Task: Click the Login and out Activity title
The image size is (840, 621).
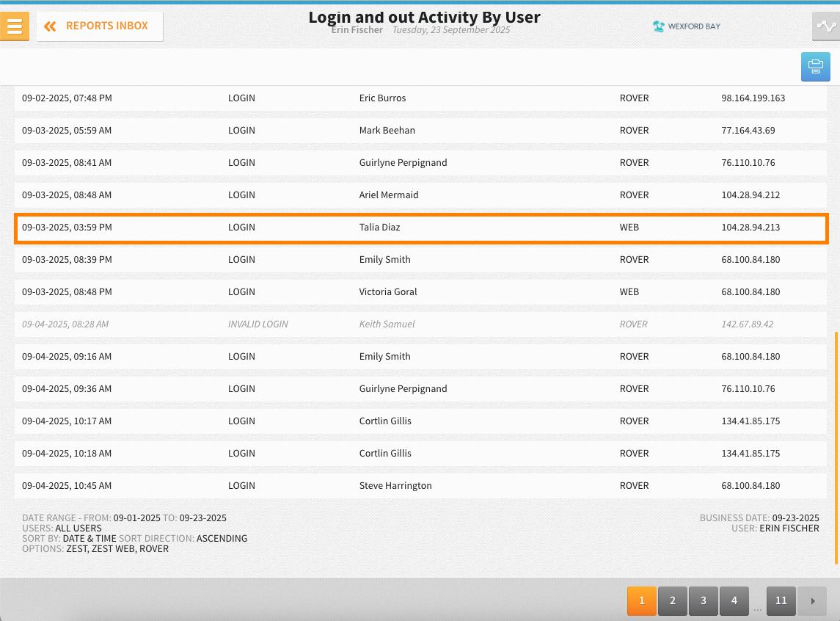Action: [x=424, y=17]
